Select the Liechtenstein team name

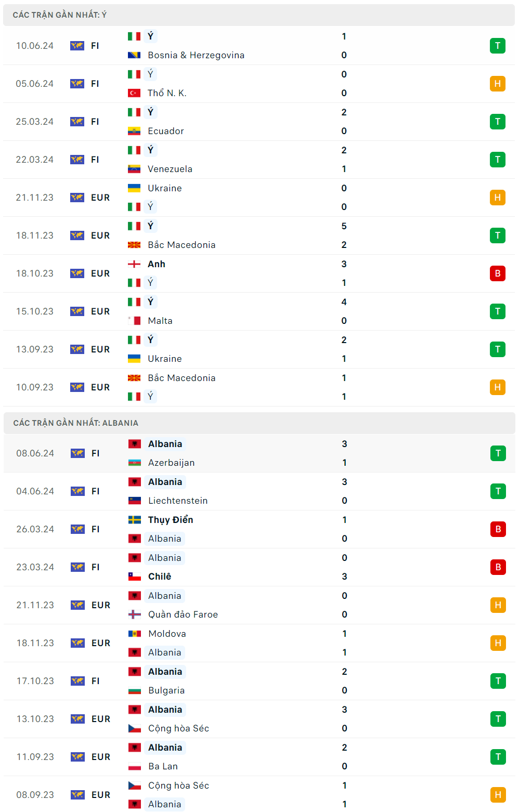pos(178,501)
